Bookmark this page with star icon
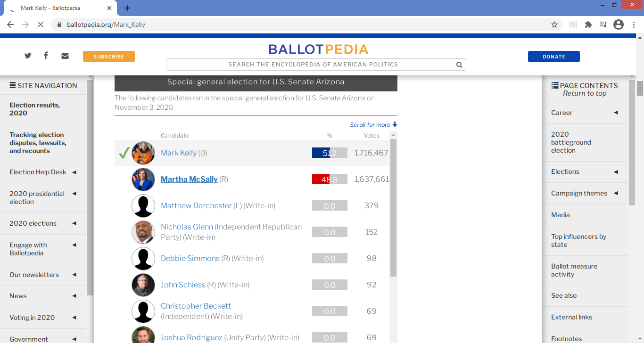This screenshot has height=343, width=644. click(554, 24)
